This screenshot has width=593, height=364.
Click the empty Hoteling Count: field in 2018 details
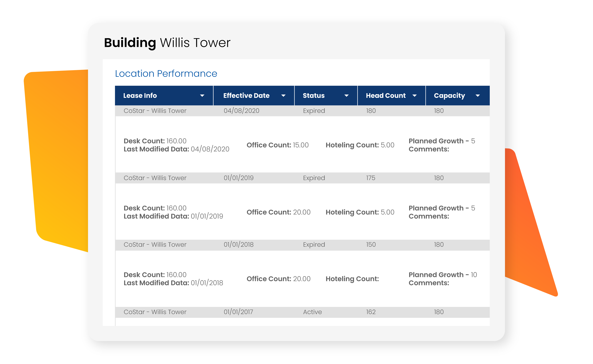pyautogui.click(x=352, y=279)
